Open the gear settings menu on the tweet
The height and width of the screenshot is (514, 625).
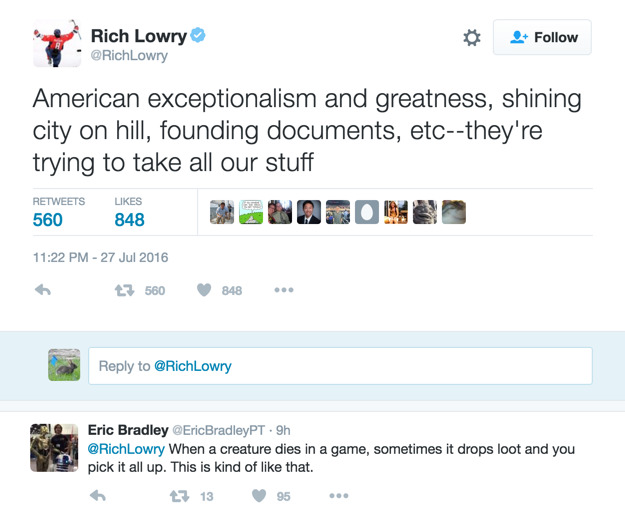(472, 37)
